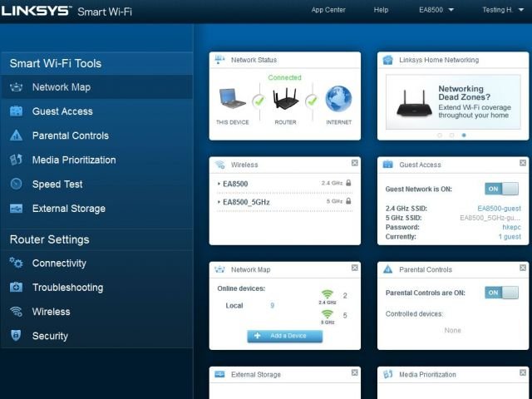Click the External Storage drive sidebar icon

coord(16,208)
